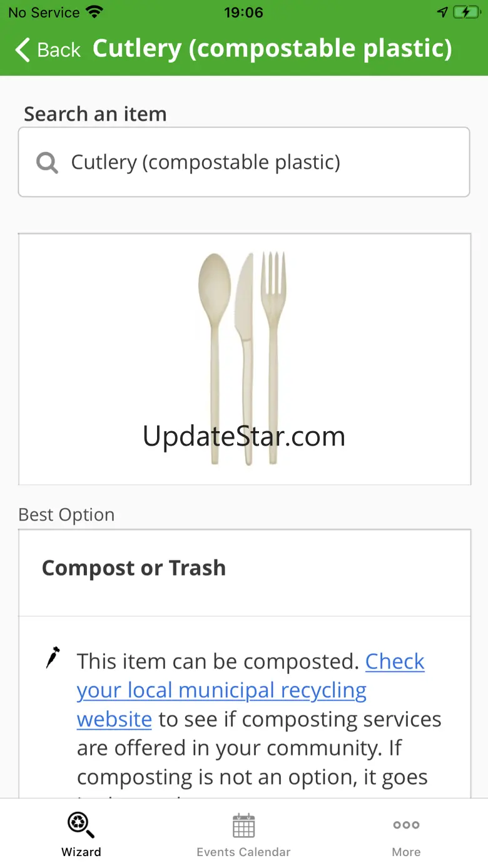Image resolution: width=488 pixels, height=868 pixels.
Task: Switch to the Events Calendar tab
Action: tap(243, 834)
